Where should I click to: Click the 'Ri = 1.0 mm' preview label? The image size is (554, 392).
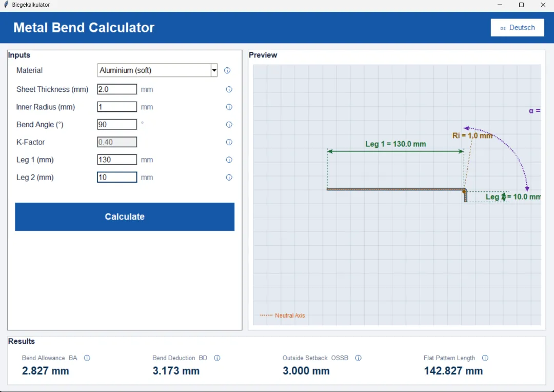tap(472, 136)
